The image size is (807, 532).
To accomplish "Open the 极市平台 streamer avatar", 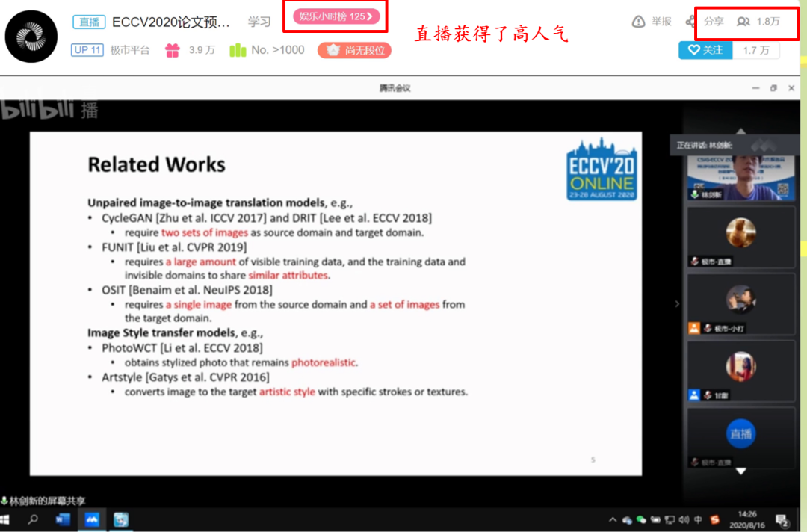I will pyautogui.click(x=31, y=37).
